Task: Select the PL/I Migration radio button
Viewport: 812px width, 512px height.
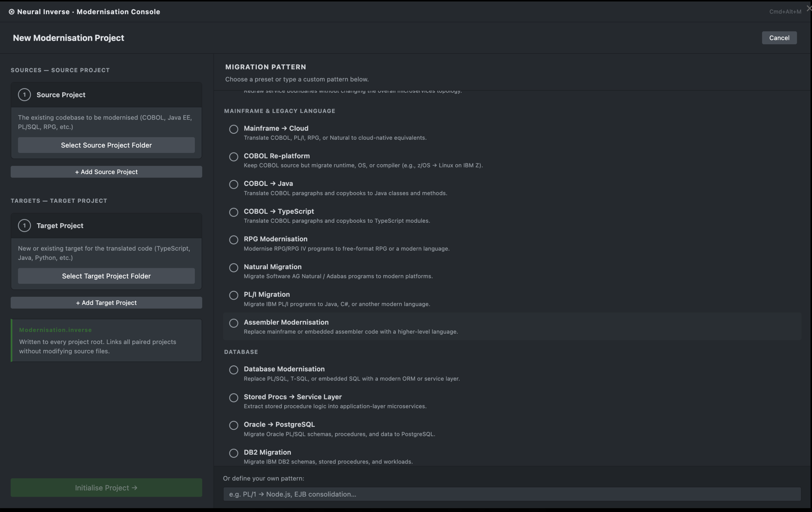Action: [234, 295]
